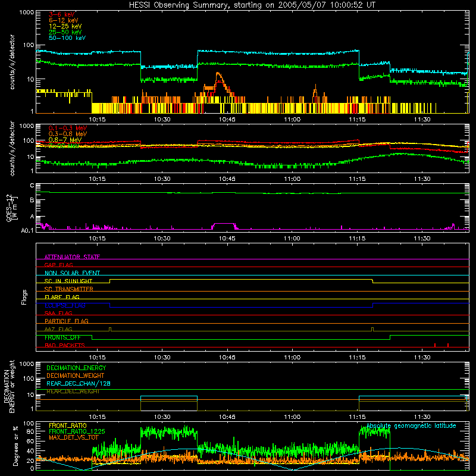
Task: Click the REAR_DEC_CHAN/128 legend label
Action: tap(79, 384)
